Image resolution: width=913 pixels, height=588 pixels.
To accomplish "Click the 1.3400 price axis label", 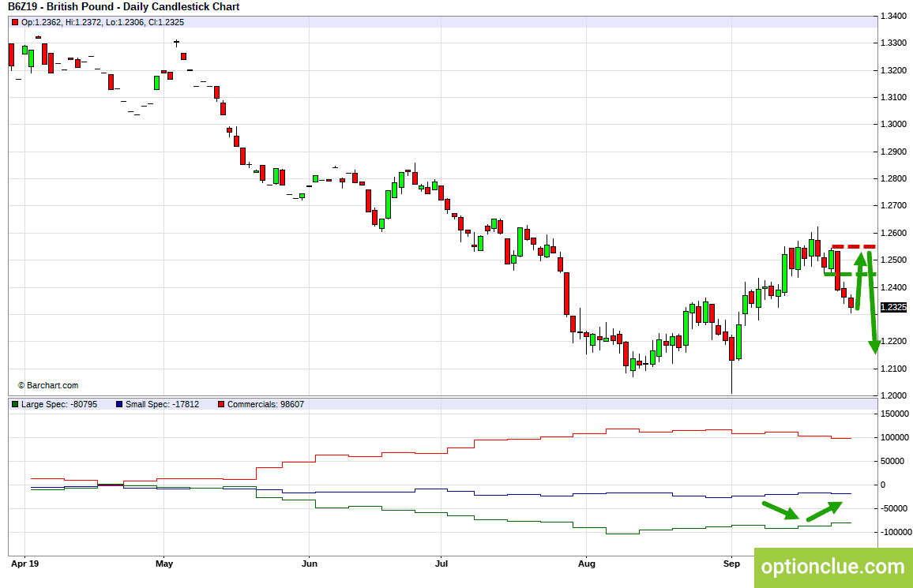I will pyautogui.click(x=893, y=16).
